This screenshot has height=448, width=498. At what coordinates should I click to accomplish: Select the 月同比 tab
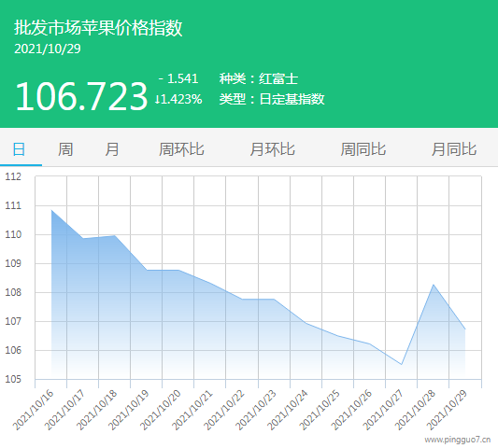454,149
